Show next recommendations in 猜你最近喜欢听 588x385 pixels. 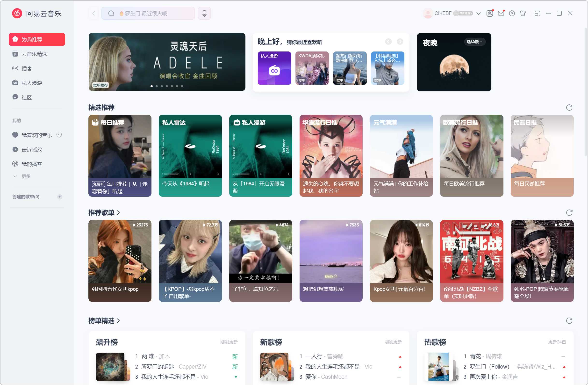(400, 42)
